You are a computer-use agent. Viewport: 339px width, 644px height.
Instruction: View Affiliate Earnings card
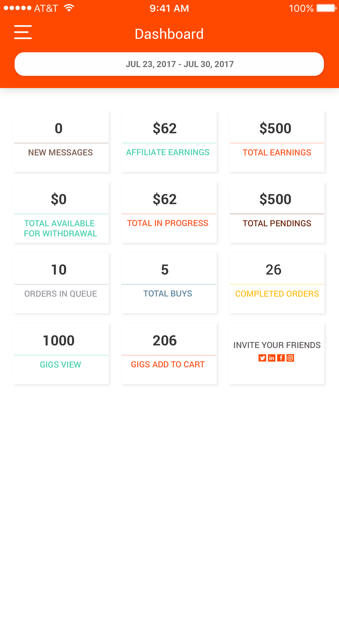[x=169, y=141]
